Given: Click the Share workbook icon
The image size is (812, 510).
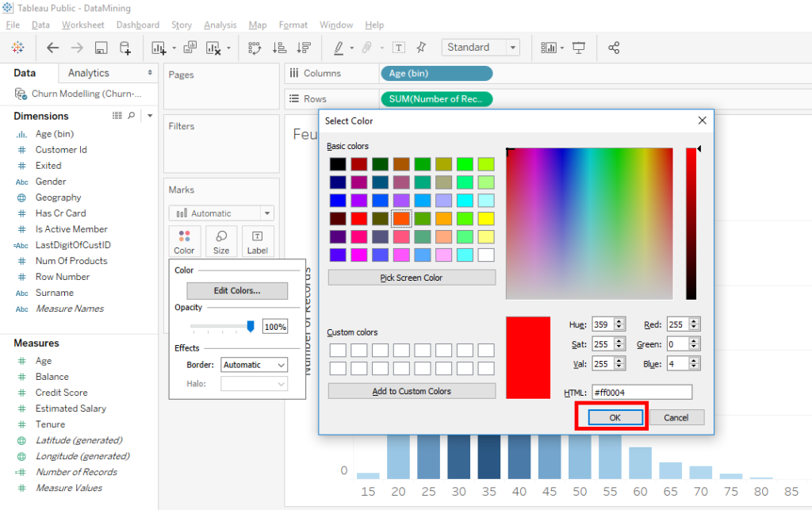Looking at the screenshot, I should pyautogui.click(x=614, y=48).
